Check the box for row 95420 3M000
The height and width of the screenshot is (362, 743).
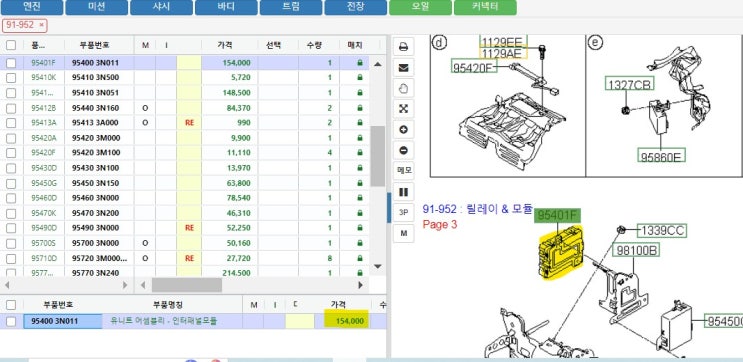[x=11, y=138]
